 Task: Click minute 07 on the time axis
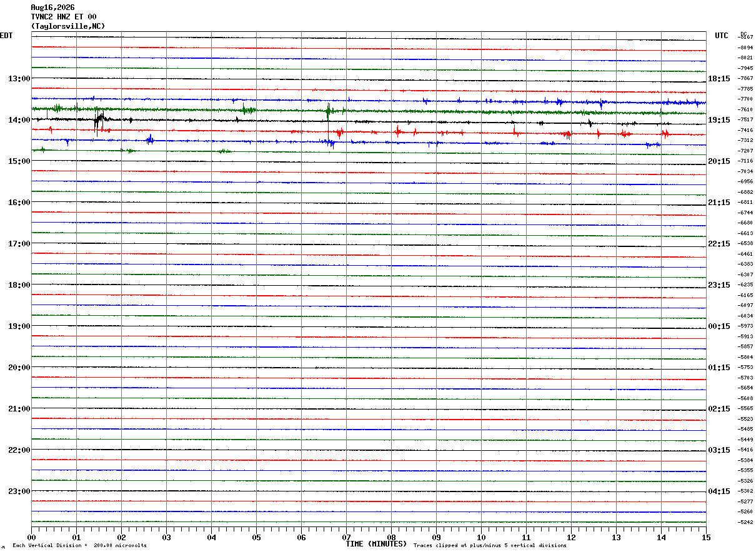click(346, 537)
